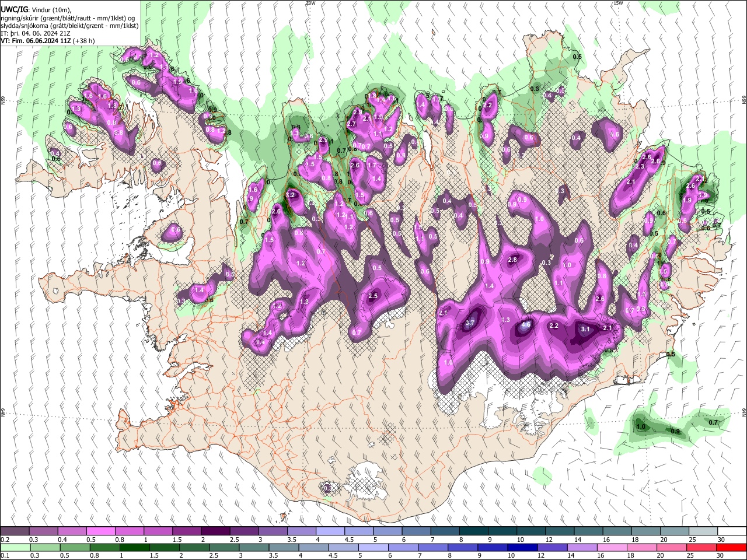747x560 pixels.
Task: Click the 2.8 precipitation value on the map
Action: (512, 260)
